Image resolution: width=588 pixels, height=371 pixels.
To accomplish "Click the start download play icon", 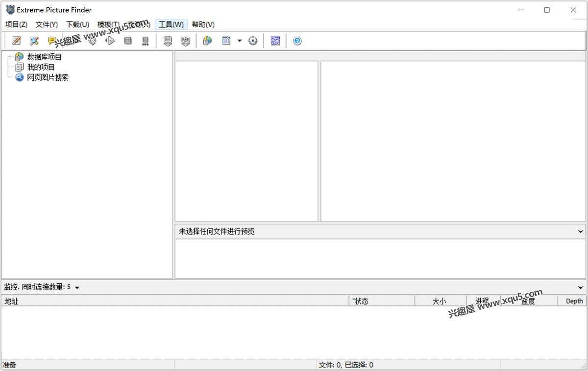I will (110, 41).
